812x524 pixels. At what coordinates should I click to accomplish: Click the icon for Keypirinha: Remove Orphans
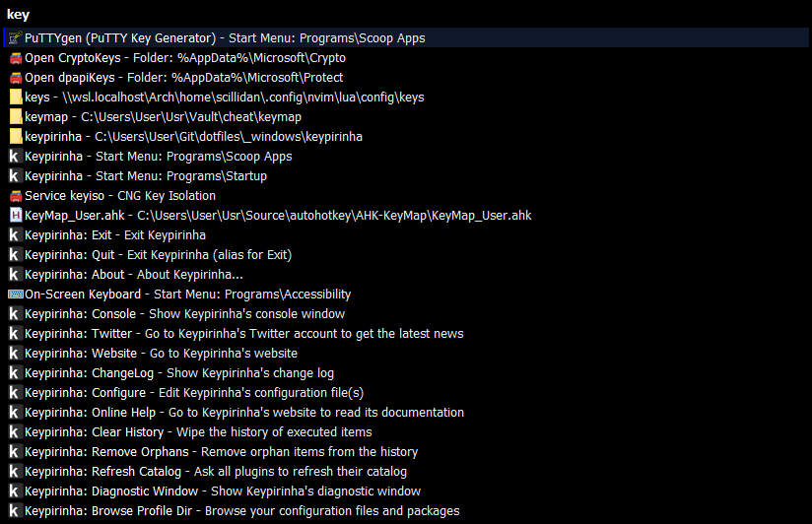coord(16,451)
